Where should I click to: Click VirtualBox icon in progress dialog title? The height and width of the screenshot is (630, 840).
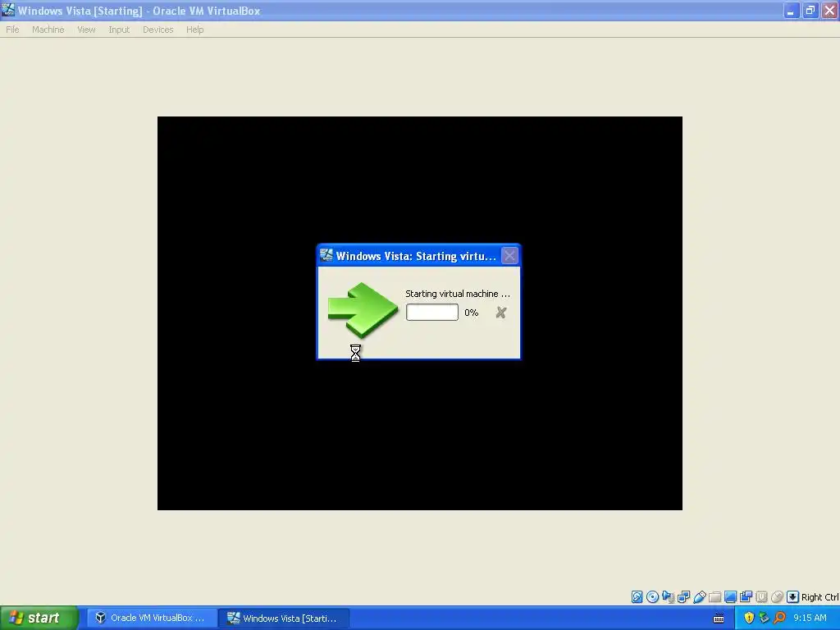[x=326, y=256]
